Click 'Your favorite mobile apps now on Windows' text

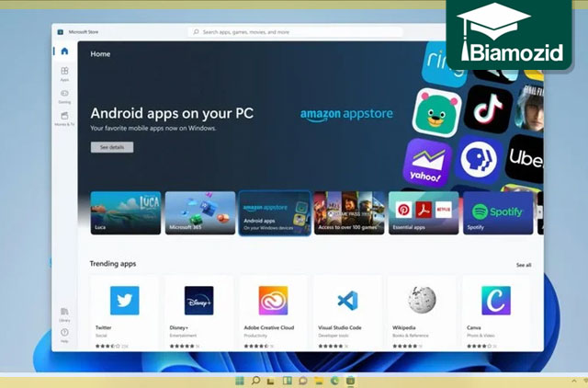(x=153, y=129)
